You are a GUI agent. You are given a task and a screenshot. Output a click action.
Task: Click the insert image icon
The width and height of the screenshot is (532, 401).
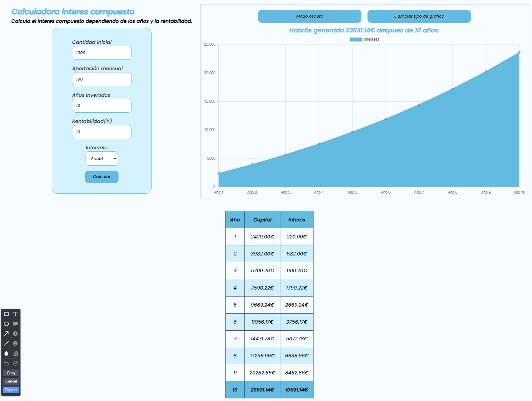tap(15, 353)
